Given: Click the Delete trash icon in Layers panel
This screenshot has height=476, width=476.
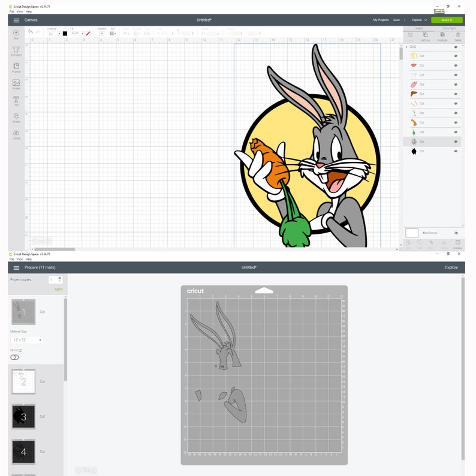Looking at the screenshot, I should [x=458, y=35].
